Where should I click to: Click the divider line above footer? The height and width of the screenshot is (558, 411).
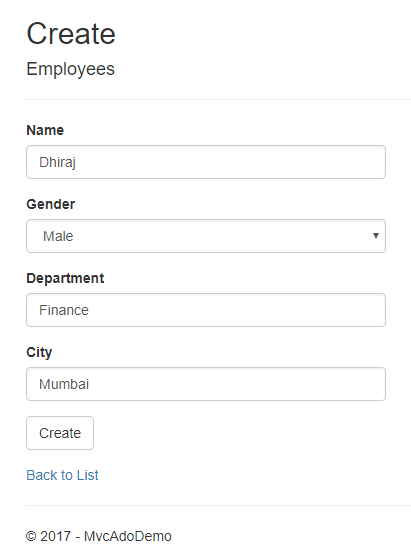point(218,505)
